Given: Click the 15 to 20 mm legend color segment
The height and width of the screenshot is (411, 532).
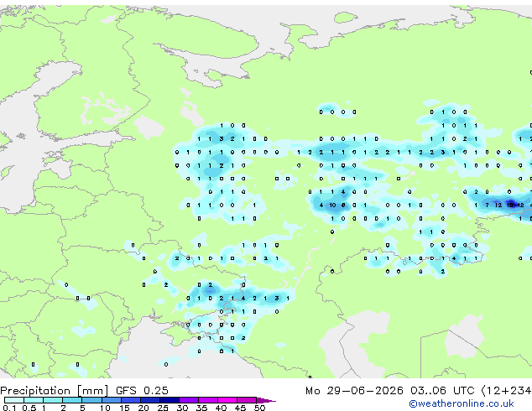Looking at the screenshot, I should tap(131, 400).
